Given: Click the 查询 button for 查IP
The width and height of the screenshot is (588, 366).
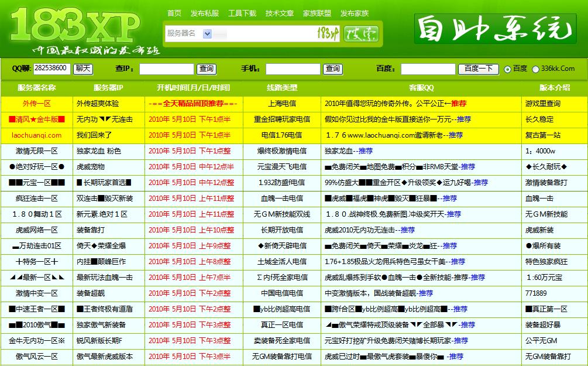Looking at the screenshot, I should [205, 69].
